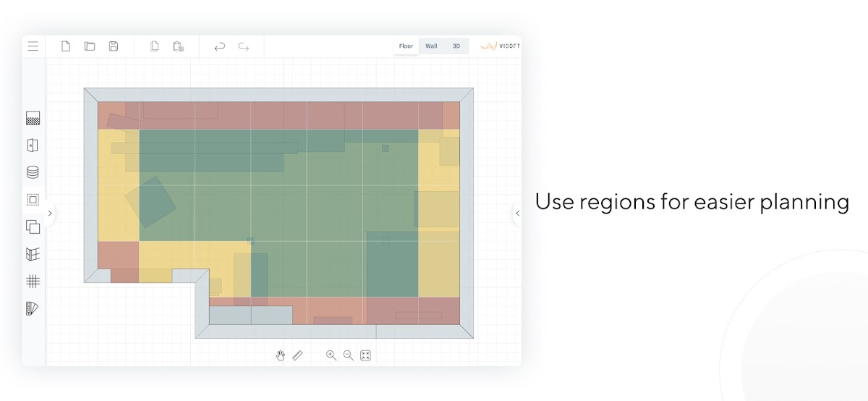Open the color palette swatches tool
Screen dimensions: 868x401
[33, 308]
